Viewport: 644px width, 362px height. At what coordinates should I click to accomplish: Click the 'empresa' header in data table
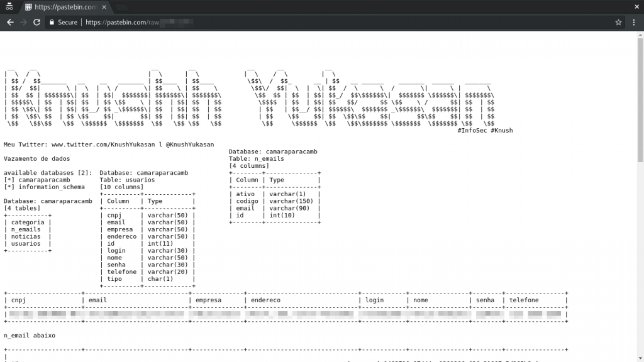tap(208, 300)
